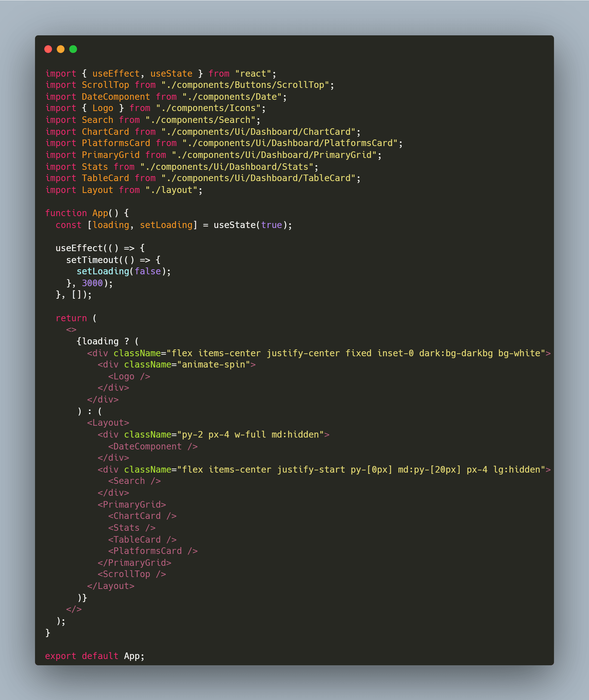
Task: Click the "./components/Search" import path
Action: point(200,119)
